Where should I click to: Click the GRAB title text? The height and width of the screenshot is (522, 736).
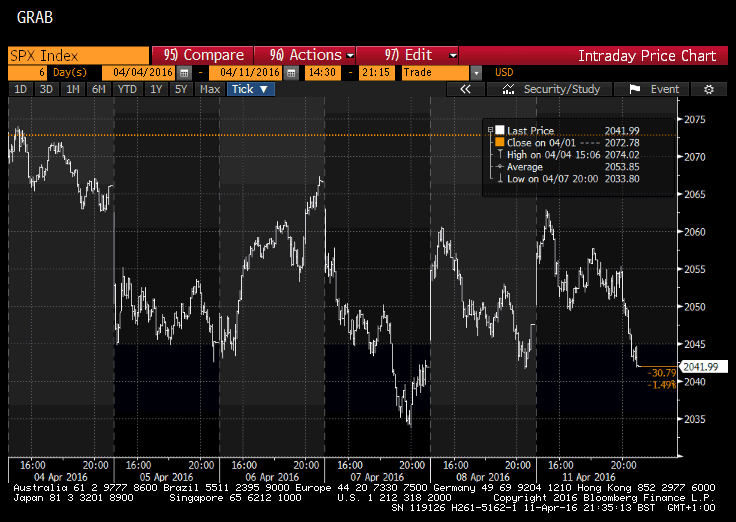[35, 17]
